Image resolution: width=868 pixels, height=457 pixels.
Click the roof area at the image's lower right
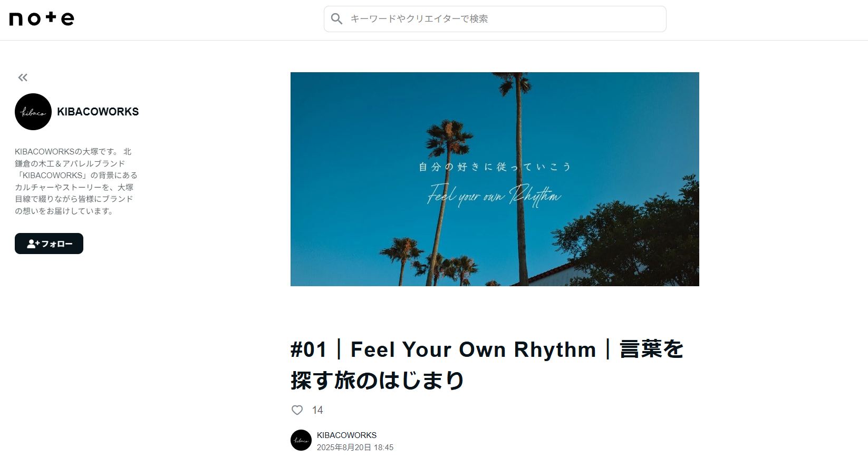[559, 274]
